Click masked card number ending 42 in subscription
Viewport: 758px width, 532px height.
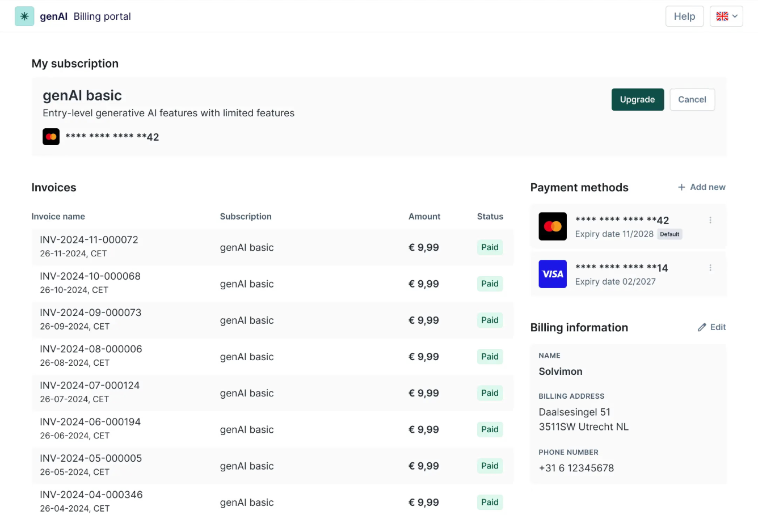pyautogui.click(x=112, y=137)
